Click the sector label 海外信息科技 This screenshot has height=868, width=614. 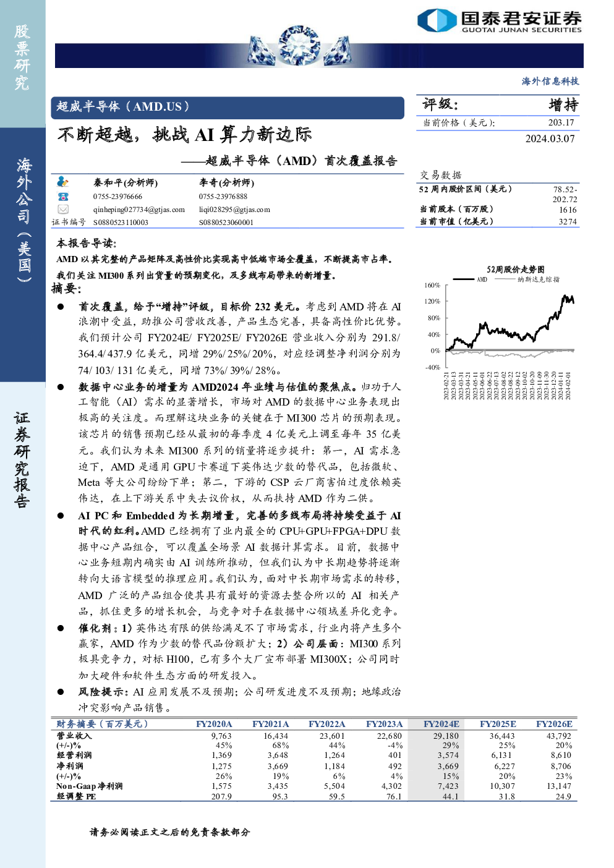pos(550,81)
